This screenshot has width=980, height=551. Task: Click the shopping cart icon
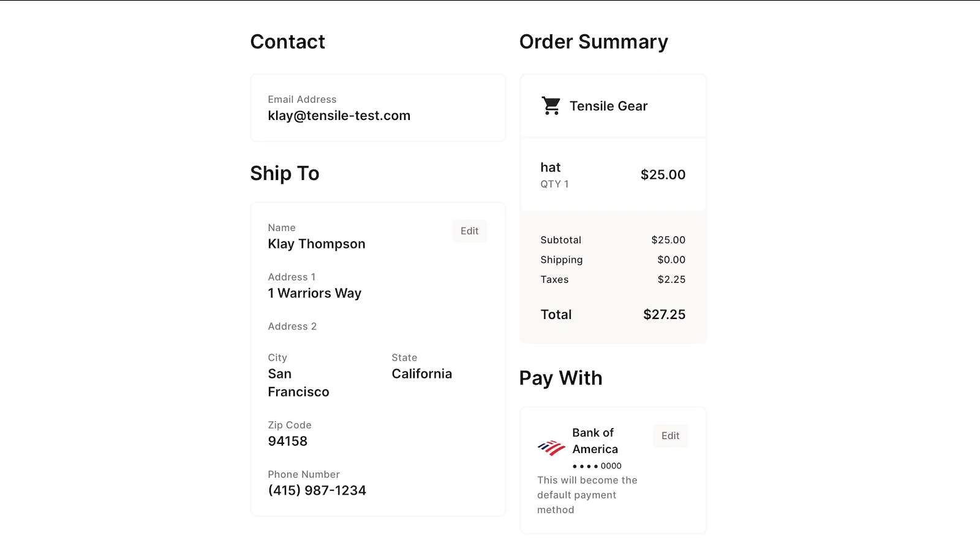point(551,106)
